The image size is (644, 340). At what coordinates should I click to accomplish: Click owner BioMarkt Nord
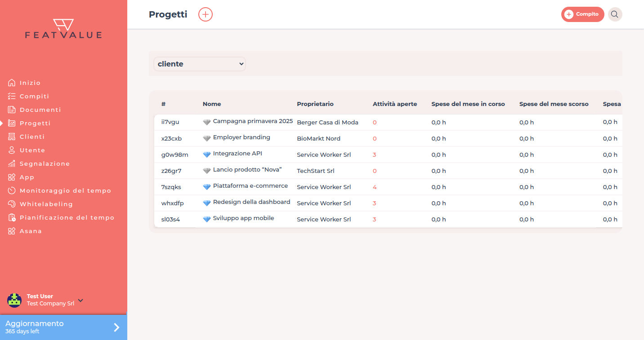coord(318,138)
